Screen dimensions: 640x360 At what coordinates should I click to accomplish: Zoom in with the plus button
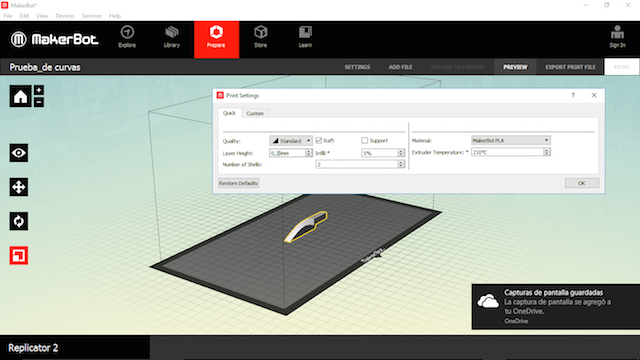(x=39, y=90)
